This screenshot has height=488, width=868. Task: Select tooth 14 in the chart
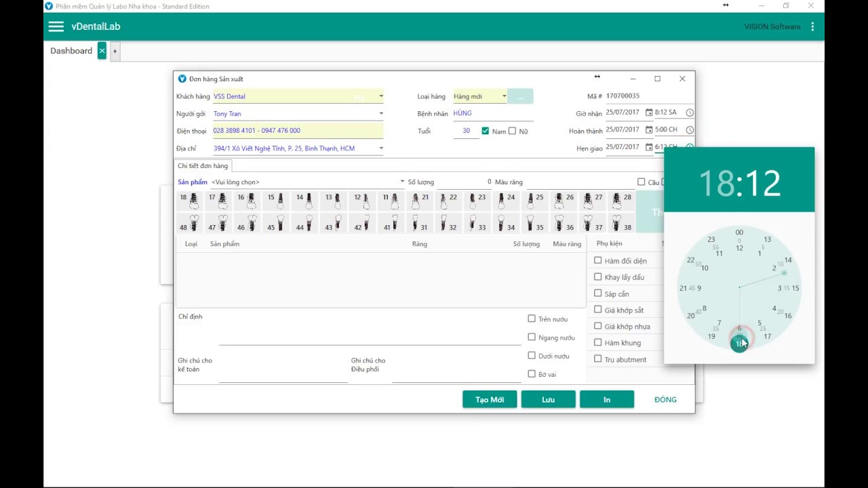click(305, 201)
